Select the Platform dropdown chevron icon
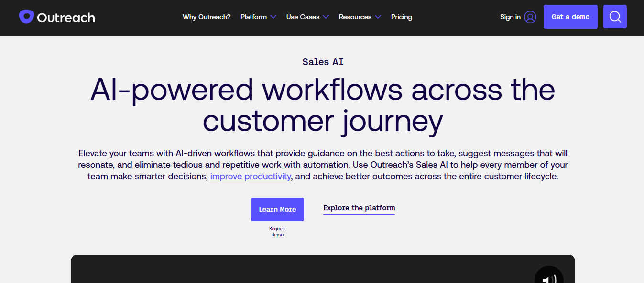 click(x=273, y=17)
